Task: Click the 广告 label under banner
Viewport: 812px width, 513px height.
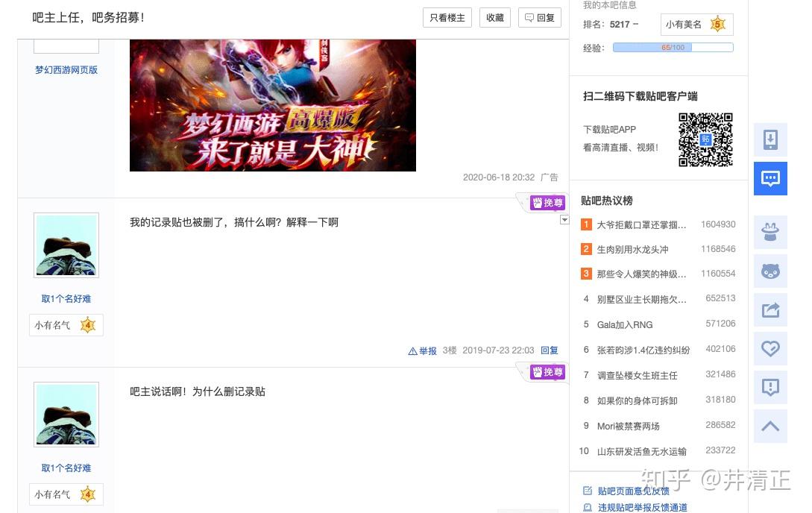Action: pyautogui.click(x=549, y=177)
